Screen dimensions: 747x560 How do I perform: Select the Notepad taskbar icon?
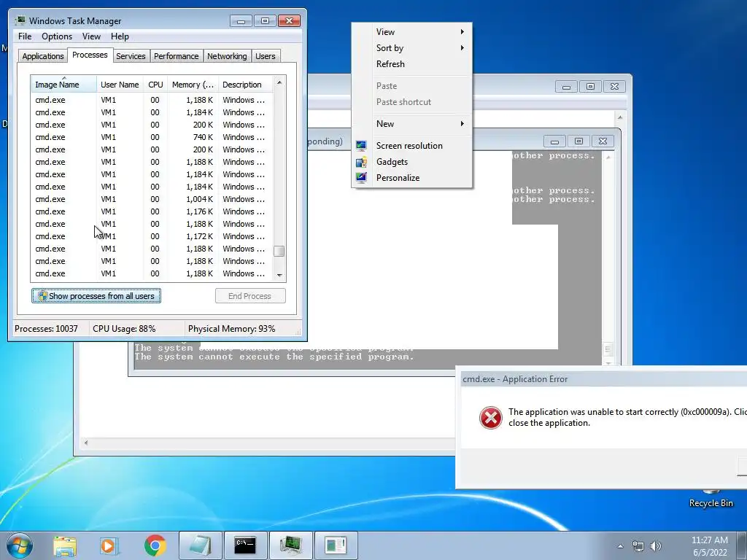pyautogui.click(x=200, y=545)
